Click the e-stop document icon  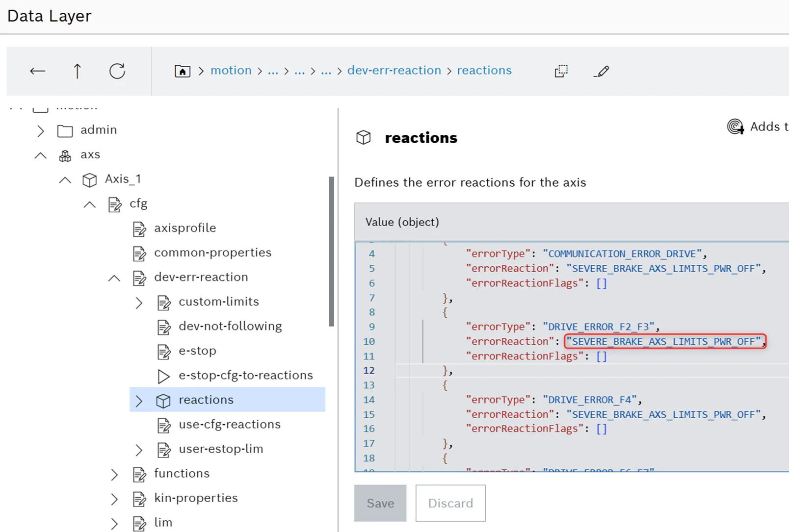164,352
